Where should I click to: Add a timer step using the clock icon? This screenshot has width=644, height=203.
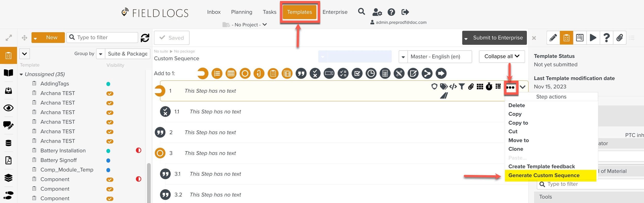(x=371, y=73)
